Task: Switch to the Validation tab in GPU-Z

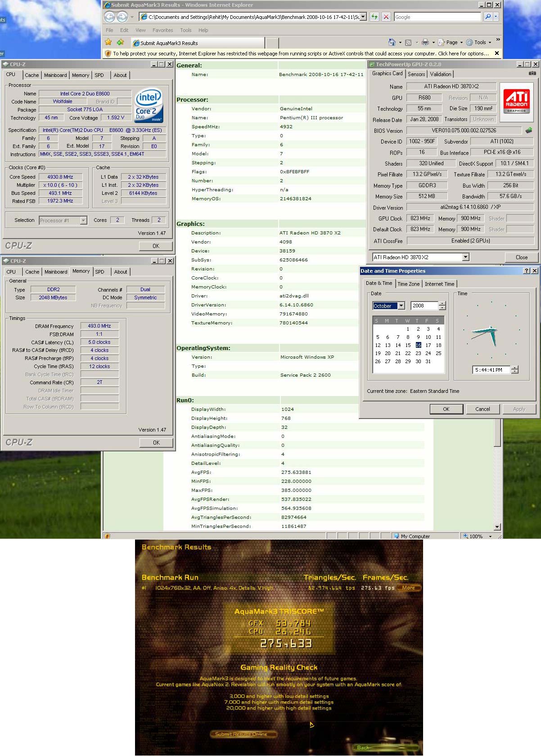Action: click(440, 74)
